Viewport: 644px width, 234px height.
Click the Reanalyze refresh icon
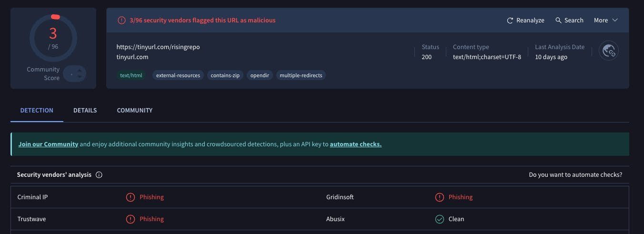[510, 20]
